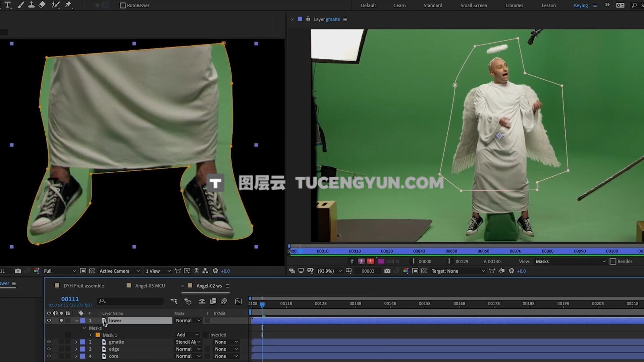Screen dimensions: 644x362
Task: Click the timeline layer search field
Action: [x=130, y=301]
